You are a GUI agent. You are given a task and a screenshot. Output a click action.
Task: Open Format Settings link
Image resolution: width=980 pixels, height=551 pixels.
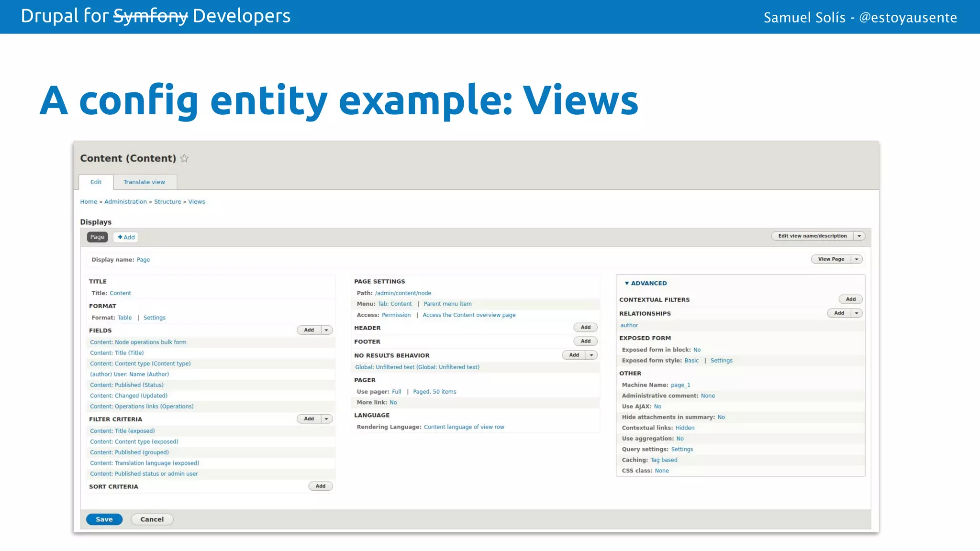point(155,318)
